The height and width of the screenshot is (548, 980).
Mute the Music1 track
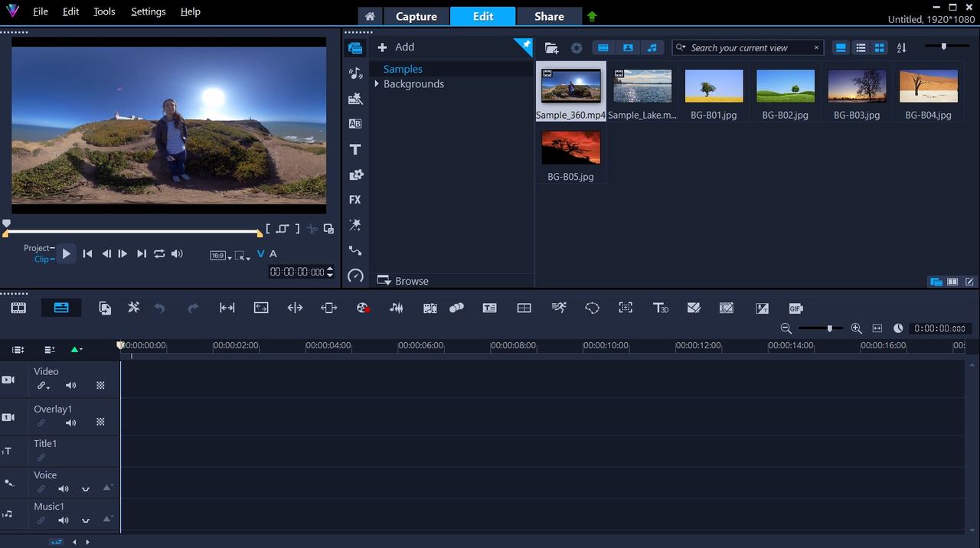click(64, 520)
